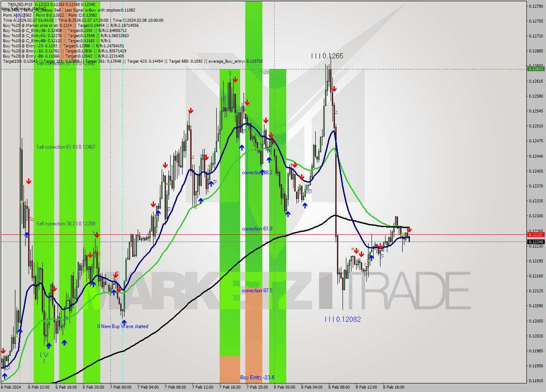Click the red arrow above the 0.1265 peak
Viewport: 546px width, 392px height.
334,89
